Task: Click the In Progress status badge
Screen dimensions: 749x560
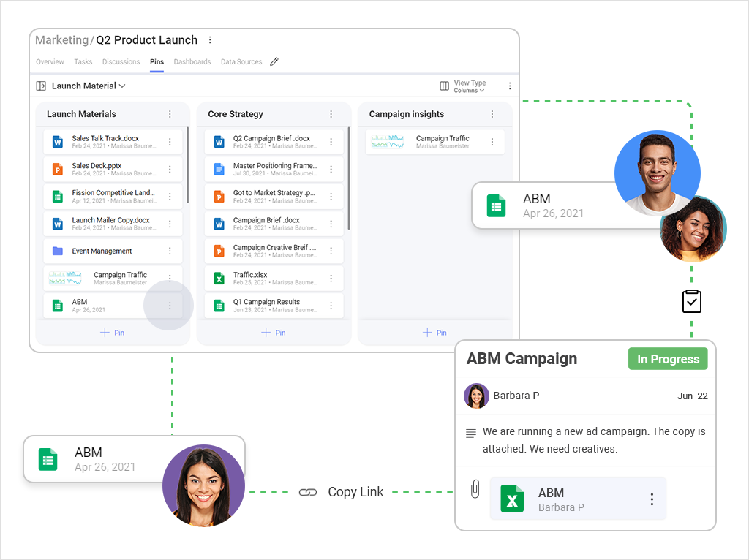Action: pyautogui.click(x=667, y=358)
